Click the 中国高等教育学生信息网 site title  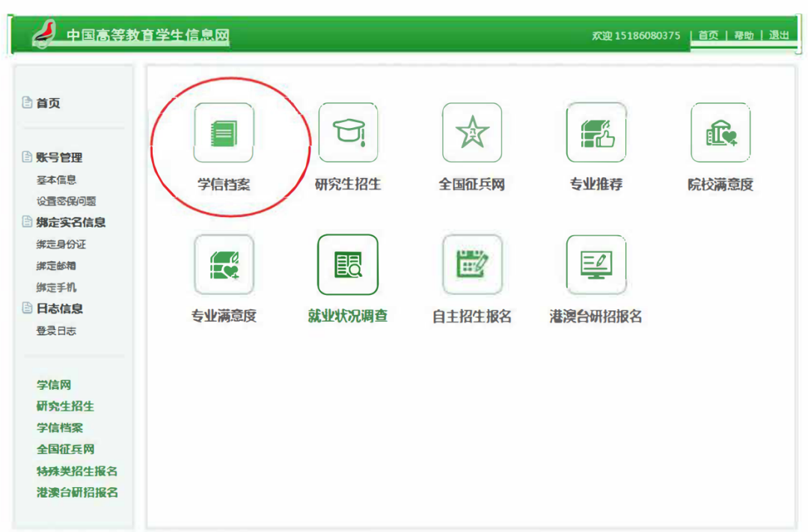[x=148, y=35]
